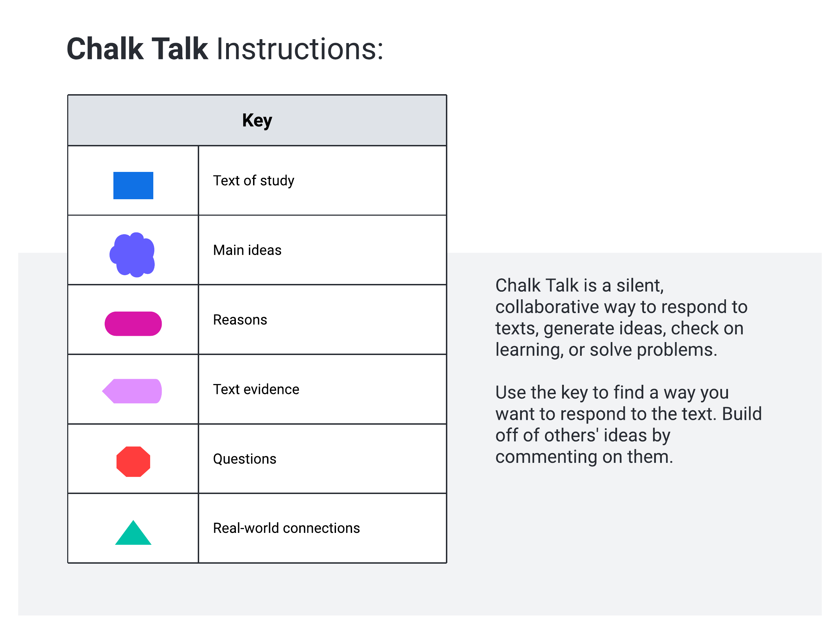The width and height of the screenshot is (840, 626).
Task: Select the 'Text evidence' label
Action: coord(256,389)
